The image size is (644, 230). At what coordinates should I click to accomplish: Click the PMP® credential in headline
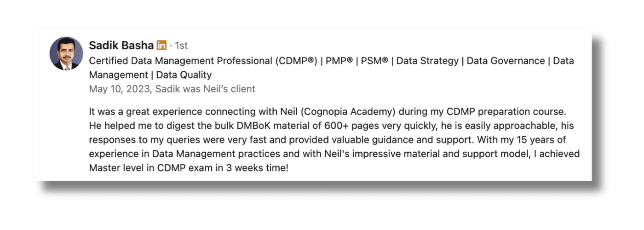(x=339, y=61)
